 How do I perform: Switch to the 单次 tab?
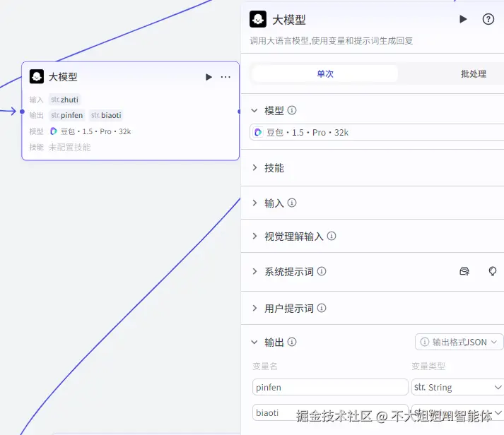pos(325,74)
